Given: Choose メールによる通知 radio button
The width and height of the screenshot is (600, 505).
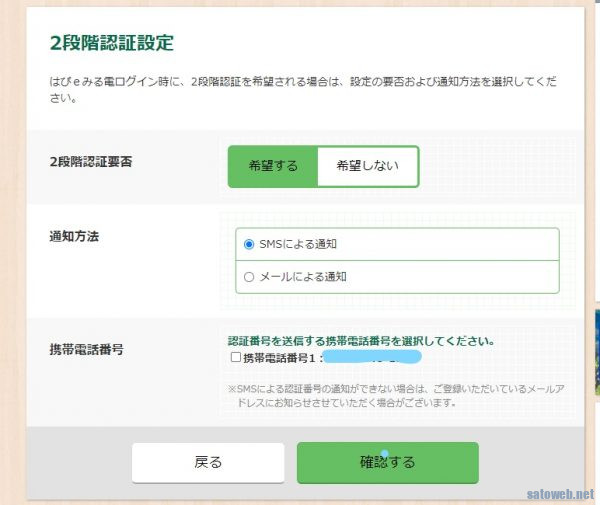Looking at the screenshot, I should pos(249,276).
